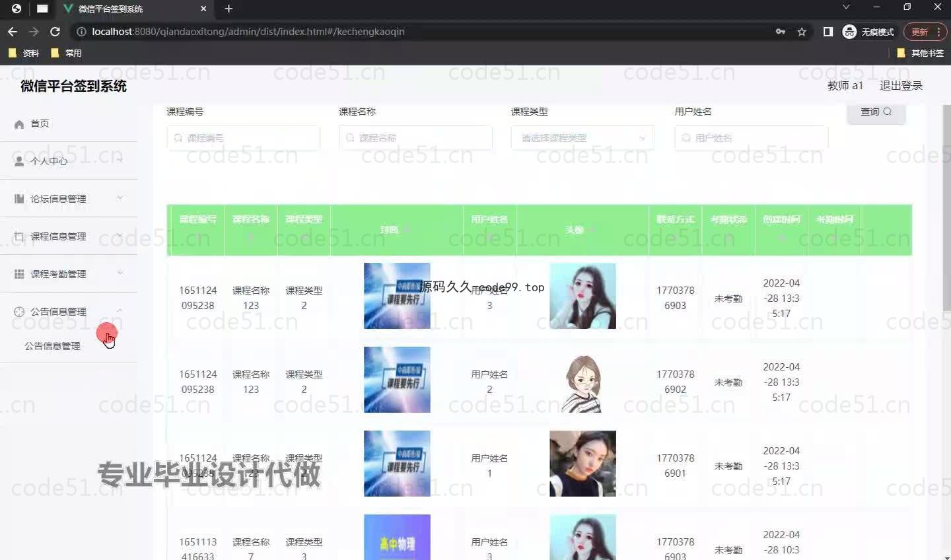951x560 pixels.
Task: Sort by 封面 column header
Action: [396, 230]
